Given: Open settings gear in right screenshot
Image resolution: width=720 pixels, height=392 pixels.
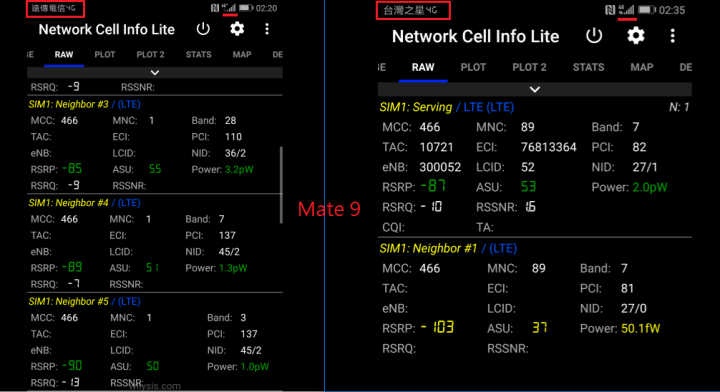Looking at the screenshot, I should (x=636, y=36).
